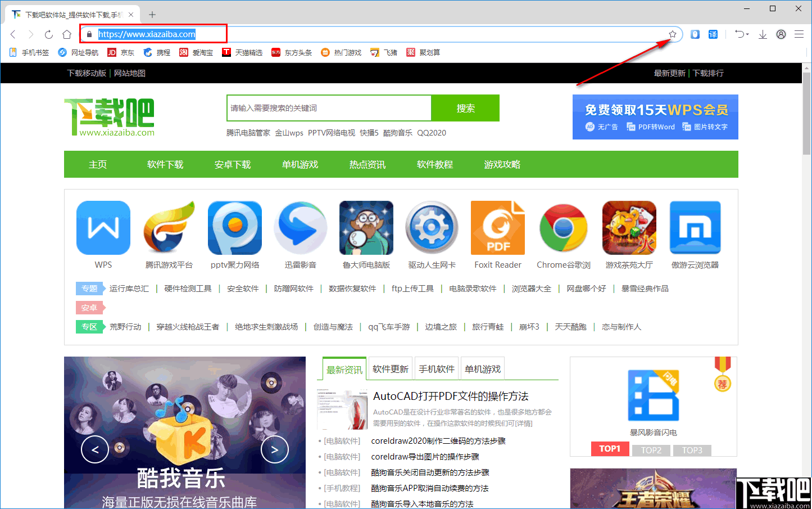The width and height of the screenshot is (812, 509).
Task: Open 单机游戏 nav item
Action: pos(300,164)
